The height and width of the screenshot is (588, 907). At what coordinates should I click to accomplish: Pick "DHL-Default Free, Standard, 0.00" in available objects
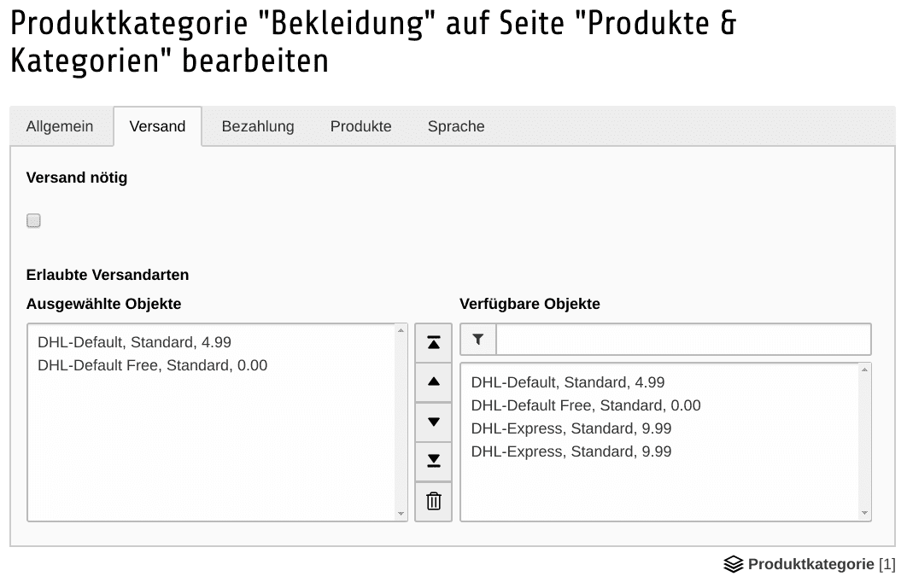click(586, 405)
